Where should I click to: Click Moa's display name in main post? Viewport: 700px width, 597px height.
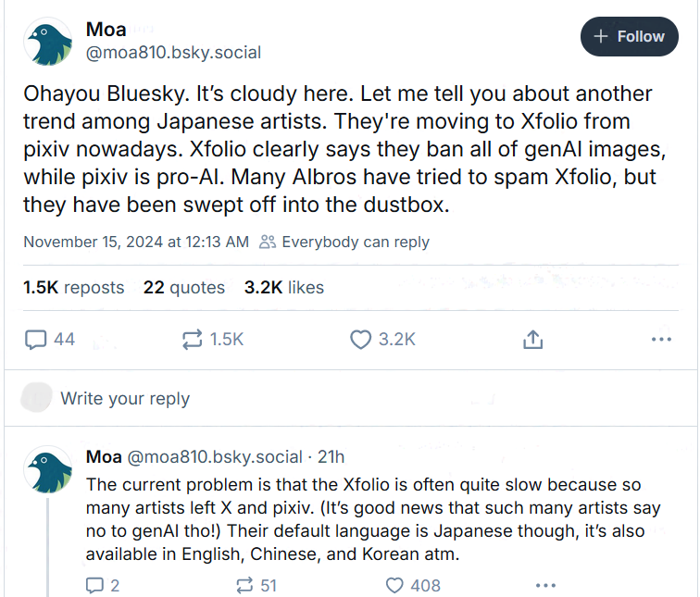106,30
